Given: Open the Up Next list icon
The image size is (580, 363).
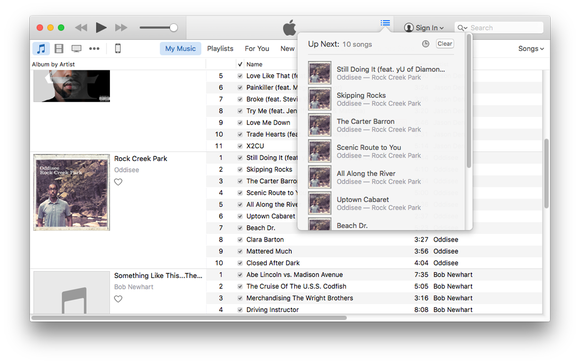Looking at the screenshot, I should pos(385,23).
